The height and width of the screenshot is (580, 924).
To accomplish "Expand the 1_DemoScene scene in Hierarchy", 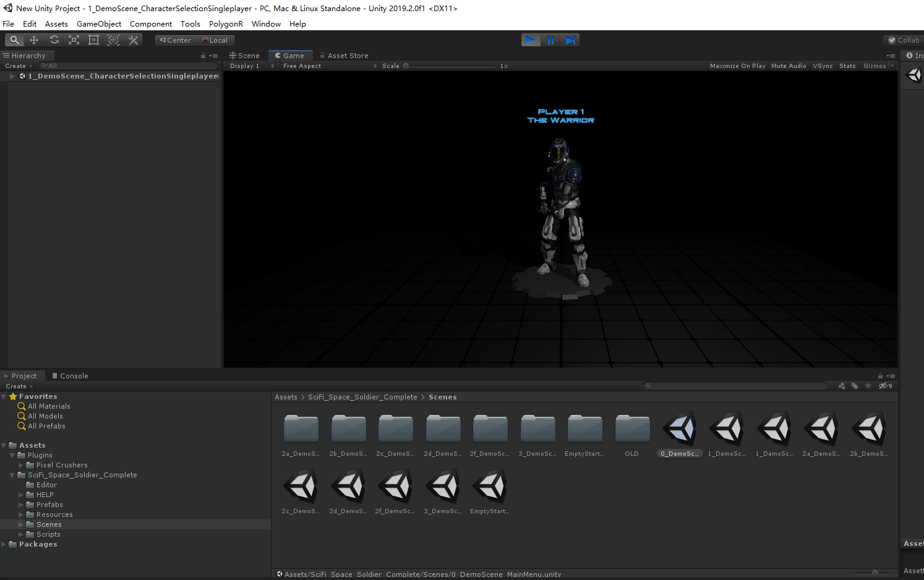I will tap(12, 76).
